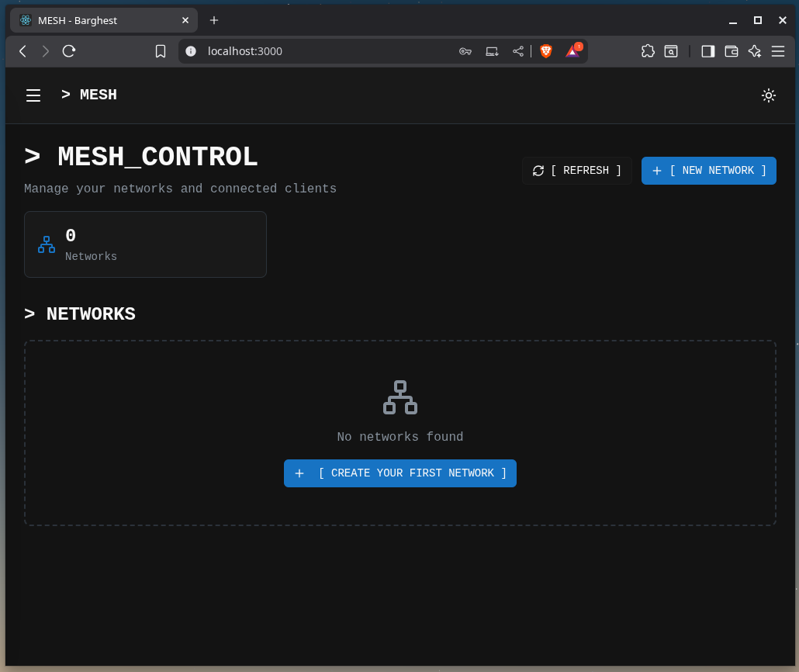This screenshot has height=672, width=799.
Task: Open a new browser tab
Action: 214,20
